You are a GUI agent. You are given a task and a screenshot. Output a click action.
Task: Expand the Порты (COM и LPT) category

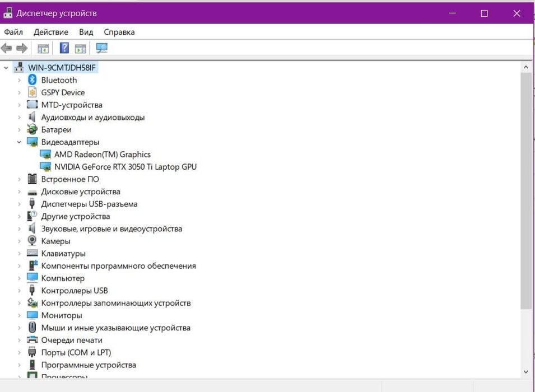(x=19, y=353)
